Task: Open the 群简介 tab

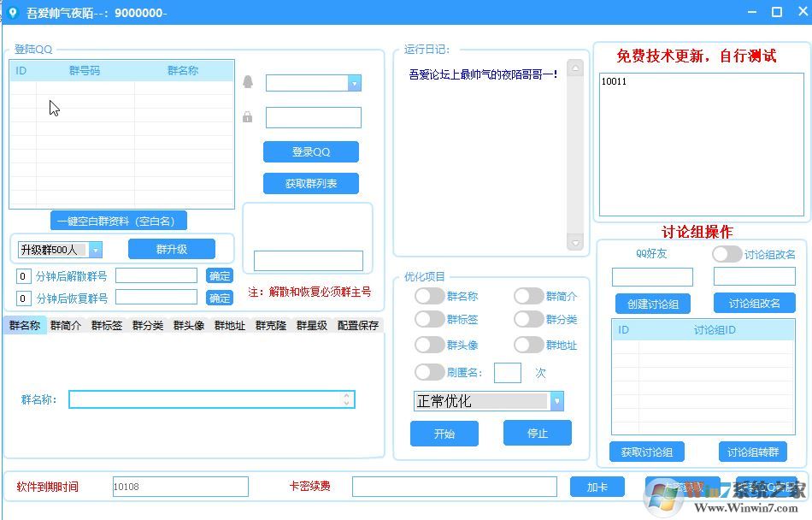Action: (64, 325)
